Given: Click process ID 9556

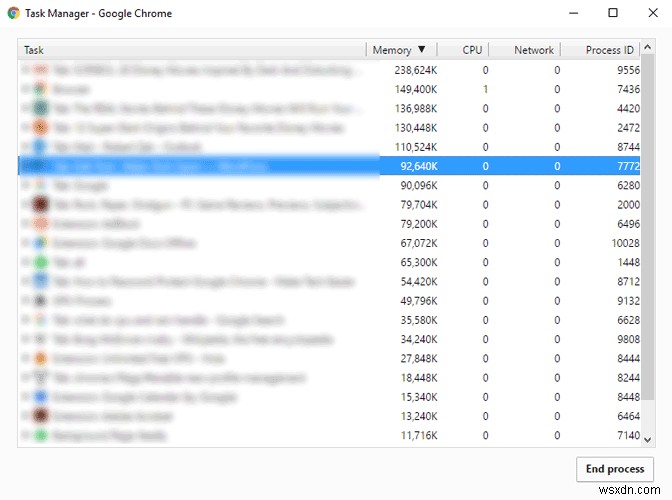Looking at the screenshot, I should [628, 70].
